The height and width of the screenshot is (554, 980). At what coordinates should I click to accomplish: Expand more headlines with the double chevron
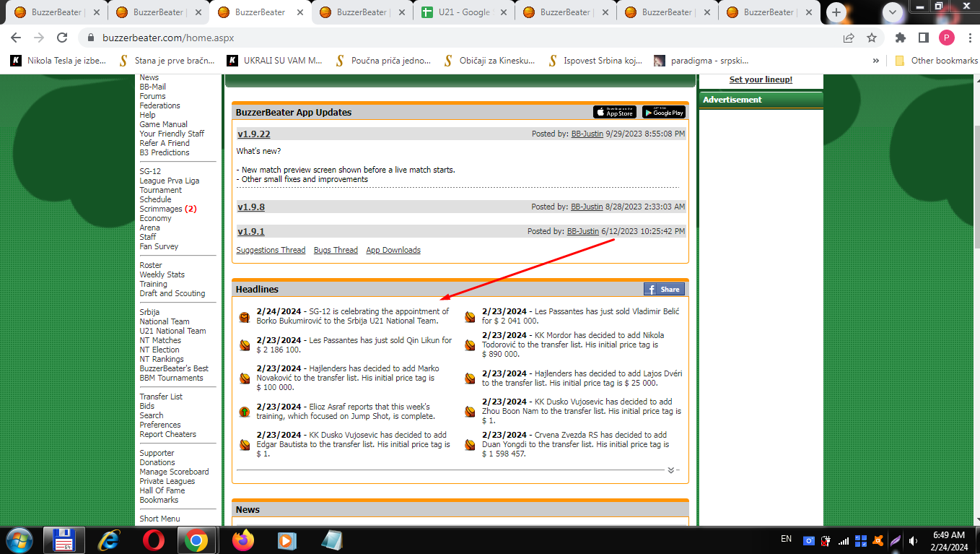click(670, 470)
